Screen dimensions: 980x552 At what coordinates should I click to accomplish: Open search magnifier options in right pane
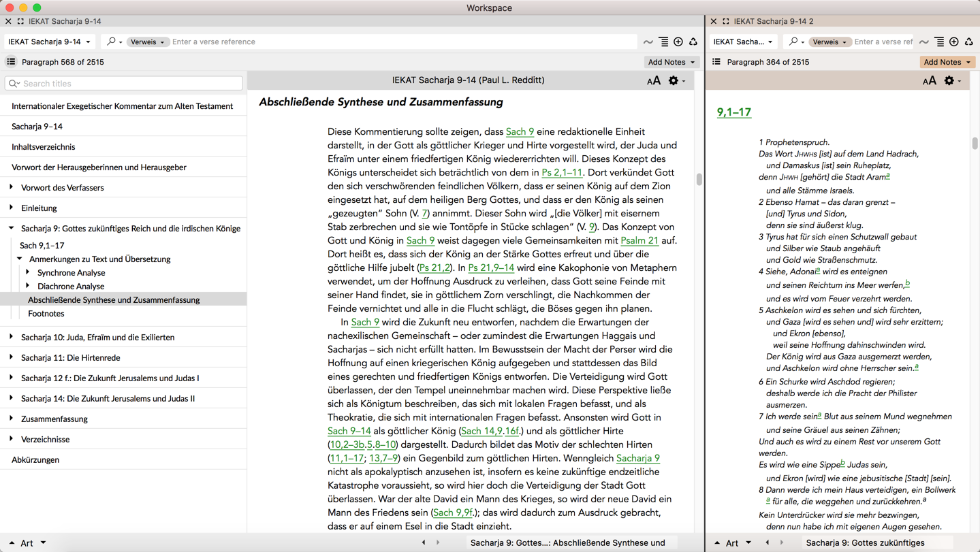(795, 42)
